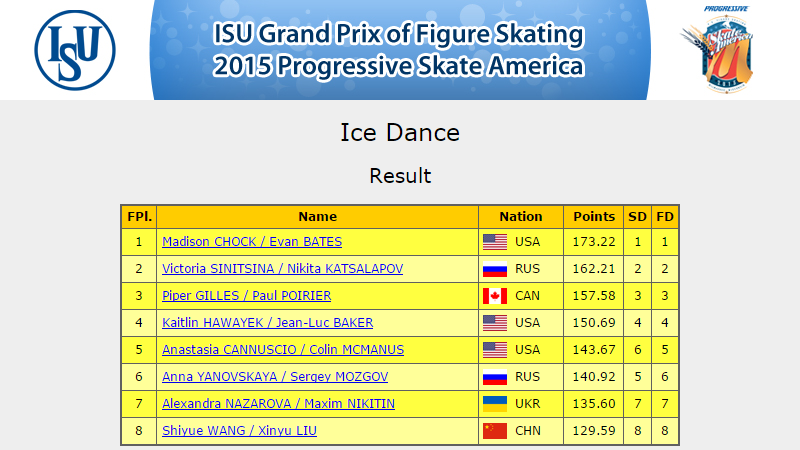Click the Points column header
The image size is (800, 450).
(594, 217)
